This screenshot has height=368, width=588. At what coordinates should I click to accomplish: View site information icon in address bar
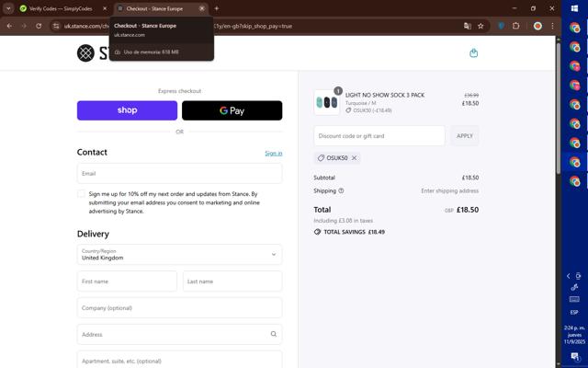click(56, 26)
